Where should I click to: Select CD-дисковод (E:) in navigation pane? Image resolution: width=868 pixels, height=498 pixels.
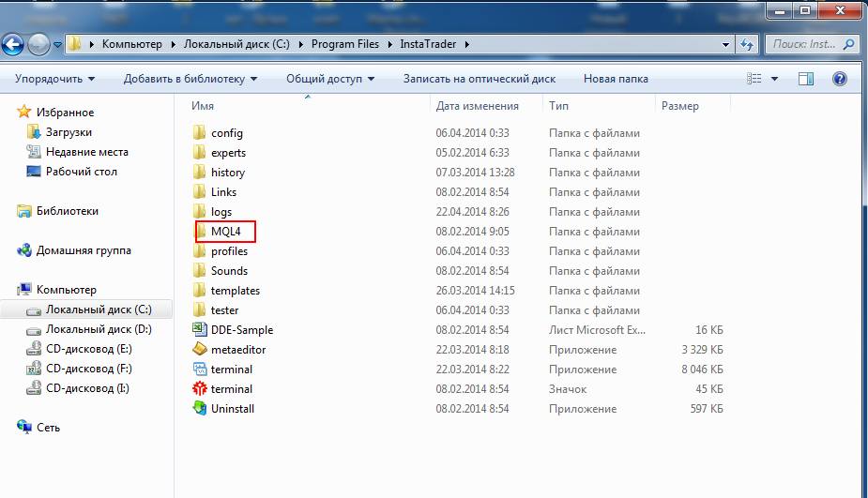pyautogui.click(x=88, y=349)
